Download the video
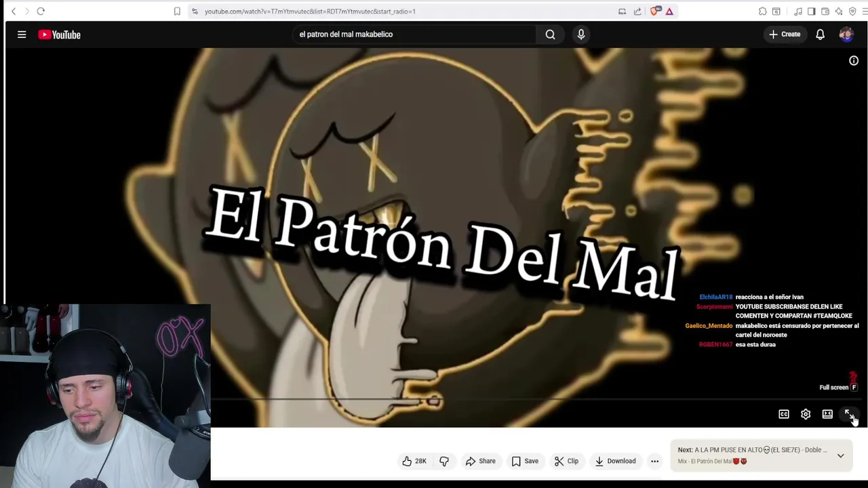 (x=615, y=462)
